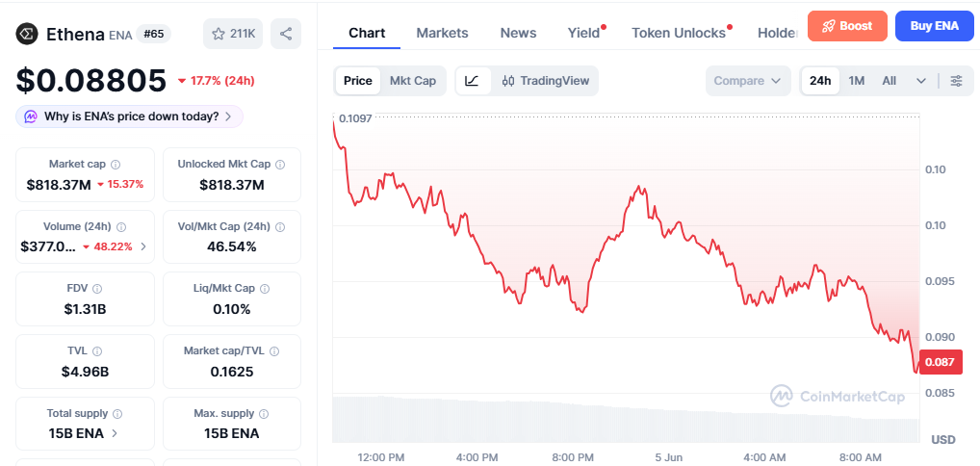The height and width of the screenshot is (466, 980).
Task: Click the 211K watchlist count
Action: (x=242, y=34)
